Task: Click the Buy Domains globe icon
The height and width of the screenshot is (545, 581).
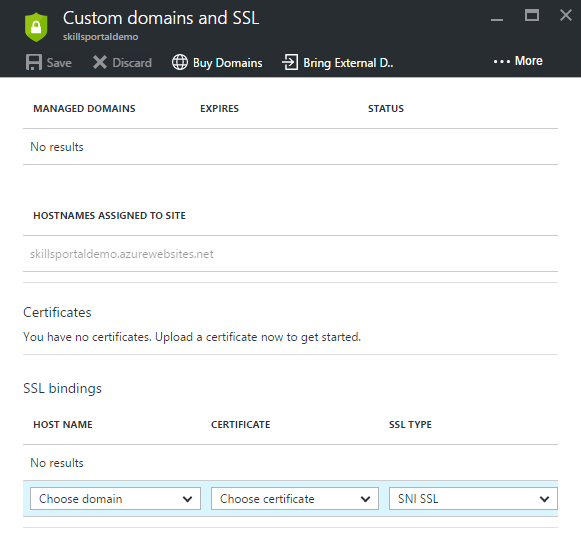Action: coord(180,62)
